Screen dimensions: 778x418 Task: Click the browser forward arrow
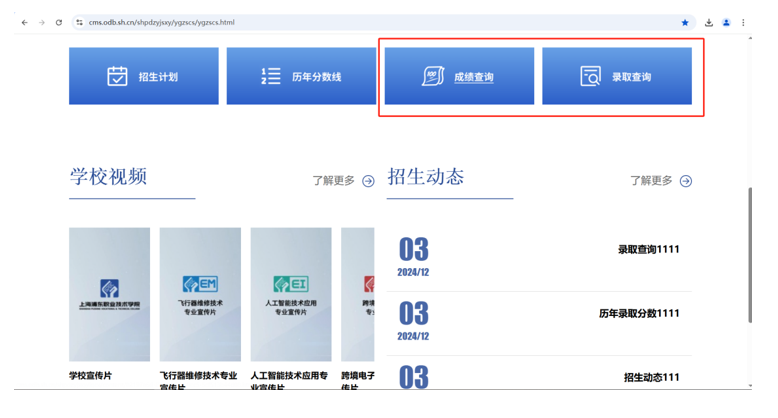[42, 22]
